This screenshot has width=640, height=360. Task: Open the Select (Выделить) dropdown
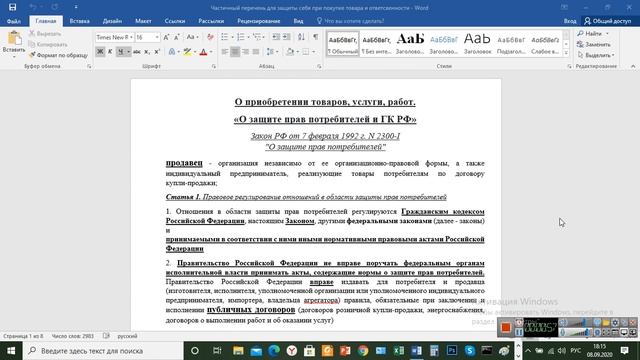pos(596,55)
